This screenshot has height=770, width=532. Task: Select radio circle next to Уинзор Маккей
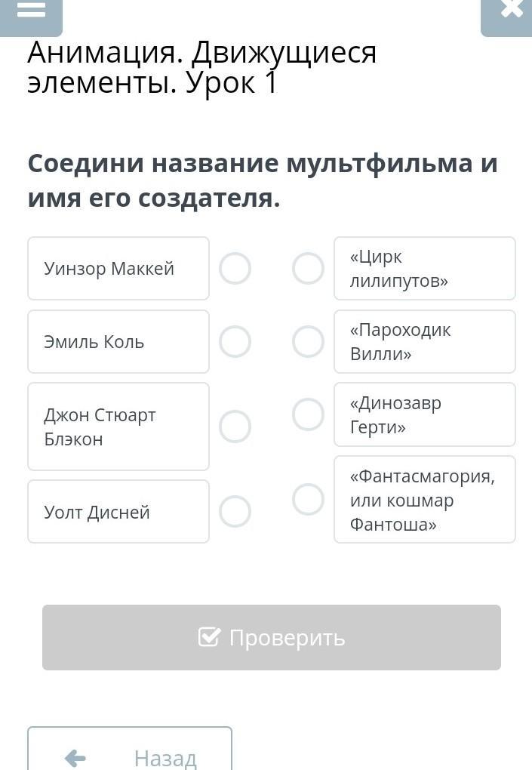[x=235, y=268]
